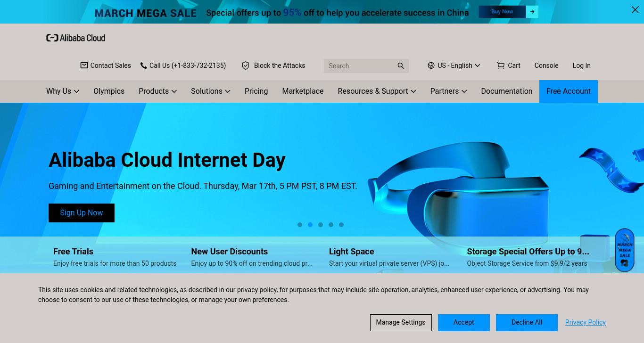
Task: Click the Alibaba Cloud Internet Day heading
Action: coord(167,160)
